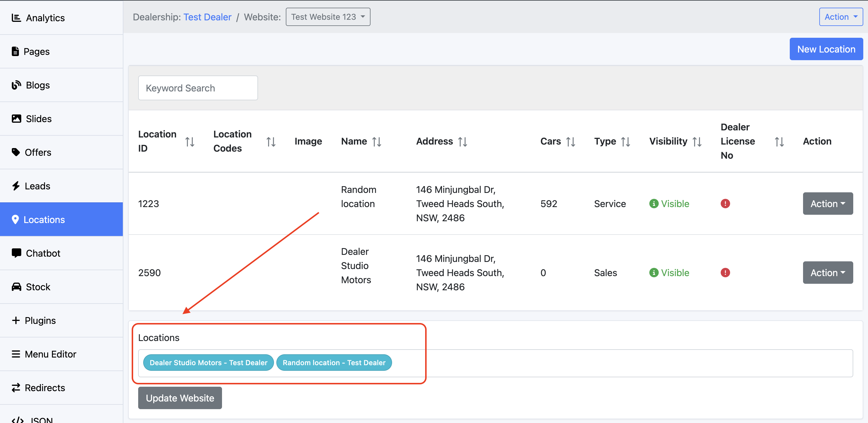Screen dimensions: 868x423
Task: Click the Stock car icon
Action: [16, 287]
